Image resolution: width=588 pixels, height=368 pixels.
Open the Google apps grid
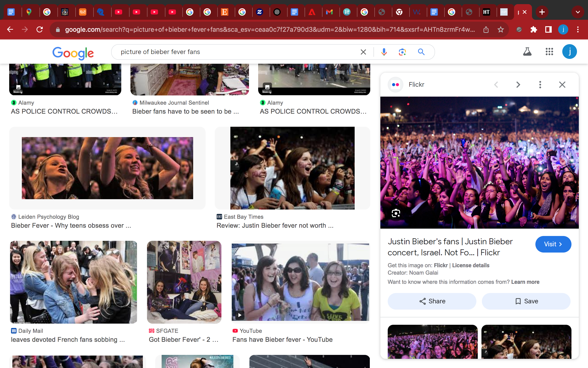click(x=549, y=52)
